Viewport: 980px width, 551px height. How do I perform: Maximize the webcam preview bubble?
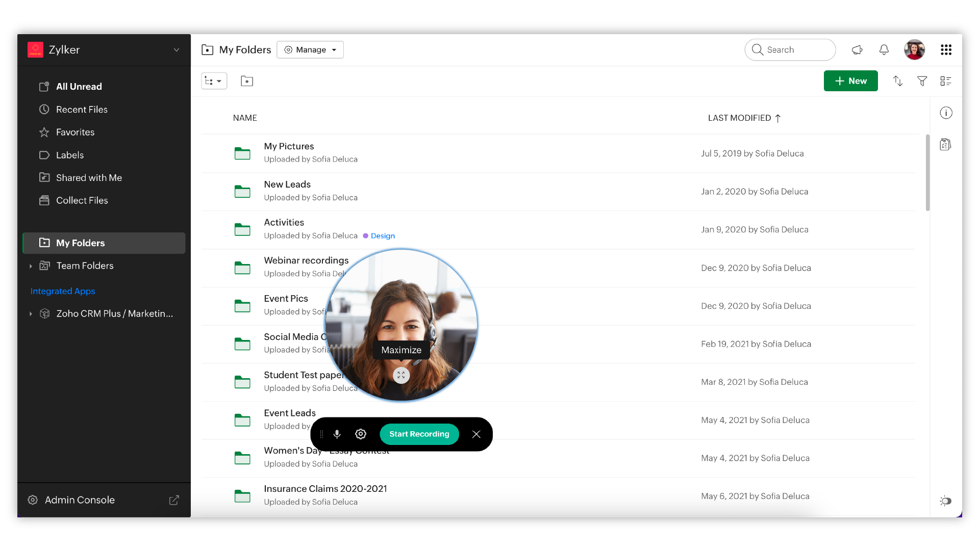click(401, 376)
